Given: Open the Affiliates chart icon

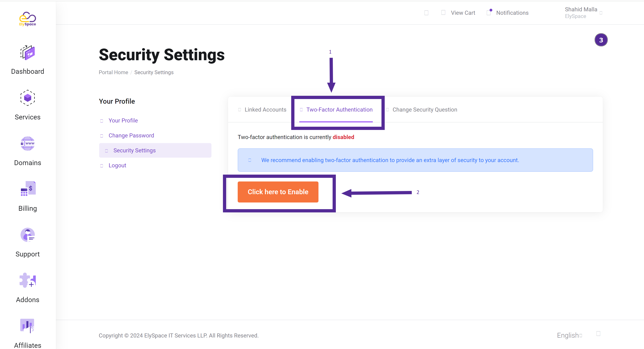Looking at the screenshot, I should pyautogui.click(x=27, y=326).
